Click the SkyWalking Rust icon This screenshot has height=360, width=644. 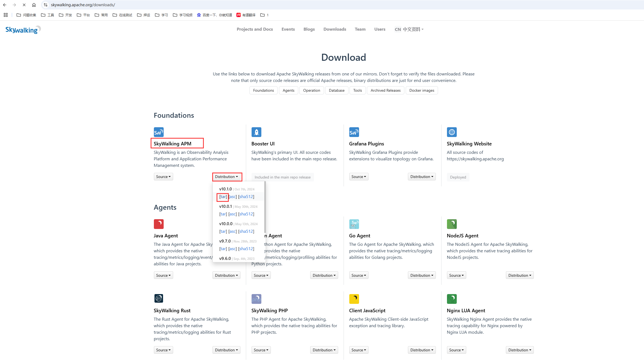click(x=158, y=298)
